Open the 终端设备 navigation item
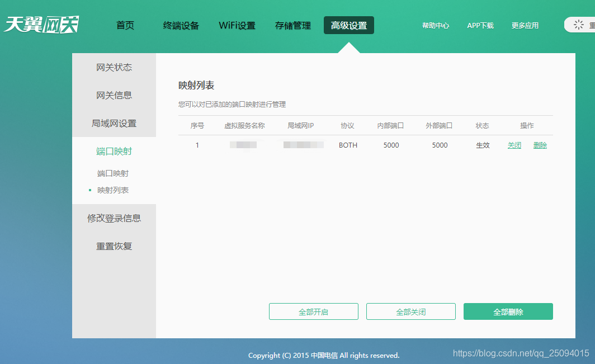595x364 pixels. coord(180,25)
